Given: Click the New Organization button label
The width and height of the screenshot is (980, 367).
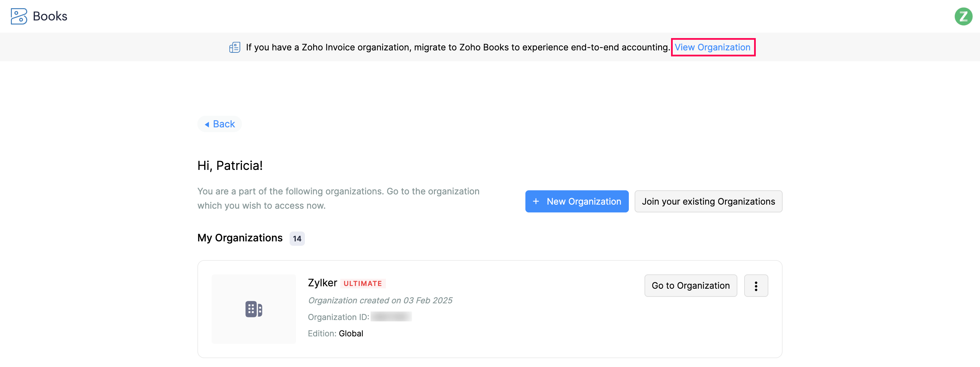Looking at the screenshot, I should (x=584, y=202).
